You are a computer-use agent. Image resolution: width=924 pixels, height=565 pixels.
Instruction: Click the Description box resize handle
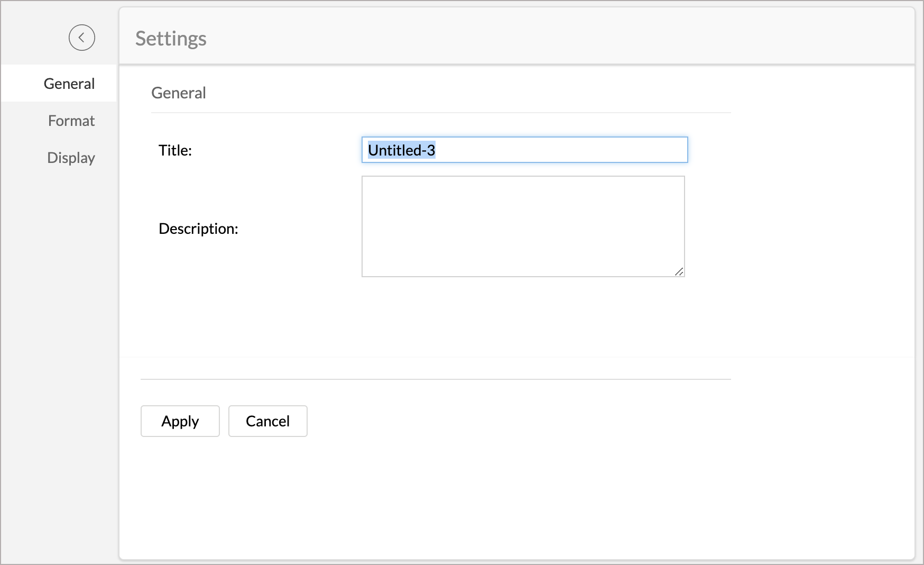click(679, 271)
